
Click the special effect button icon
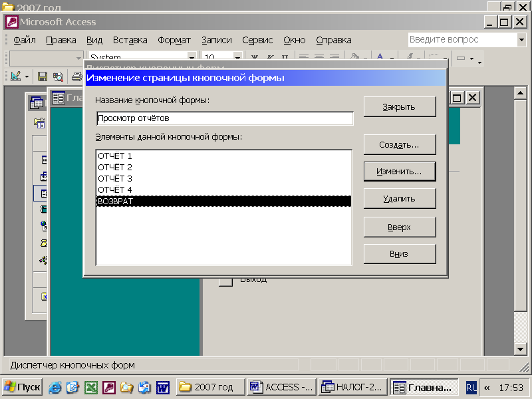[x=461, y=58]
